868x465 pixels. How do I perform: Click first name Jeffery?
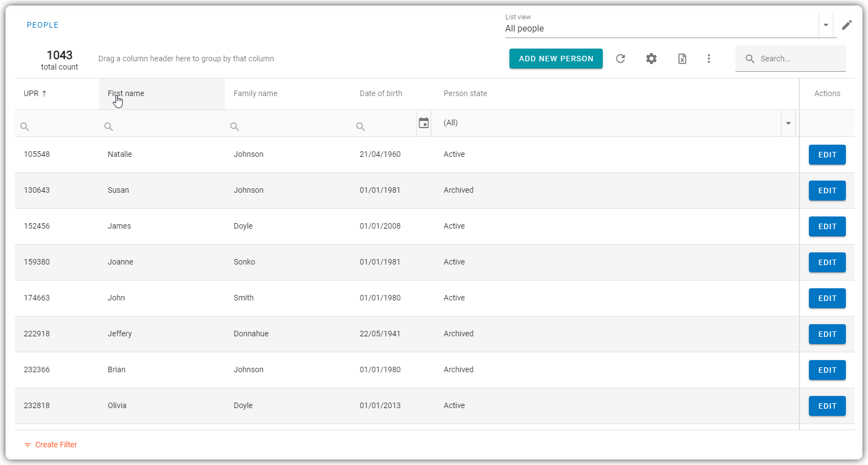coord(120,334)
